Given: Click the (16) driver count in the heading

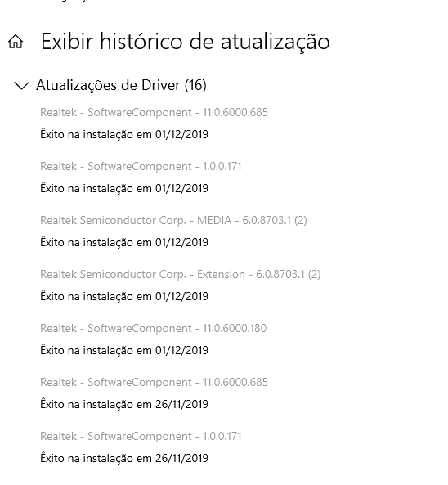Looking at the screenshot, I should (x=195, y=85).
